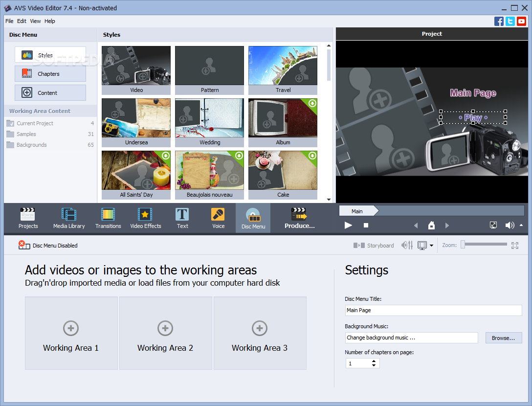Add media to Working Area 3
This screenshot has height=406, width=532.
pos(260,333)
